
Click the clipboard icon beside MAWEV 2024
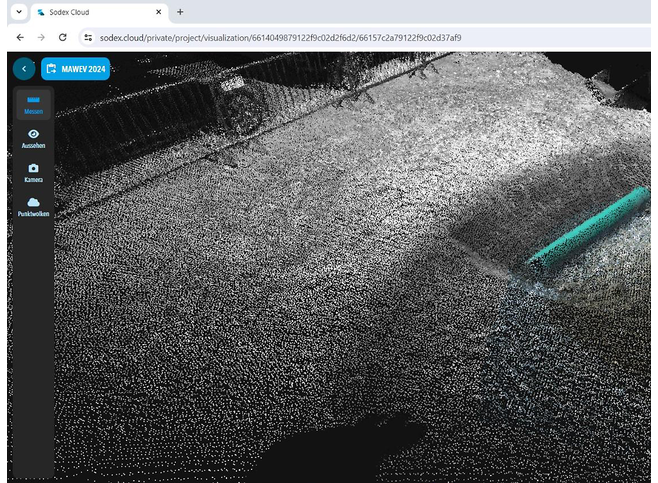click(x=51, y=69)
